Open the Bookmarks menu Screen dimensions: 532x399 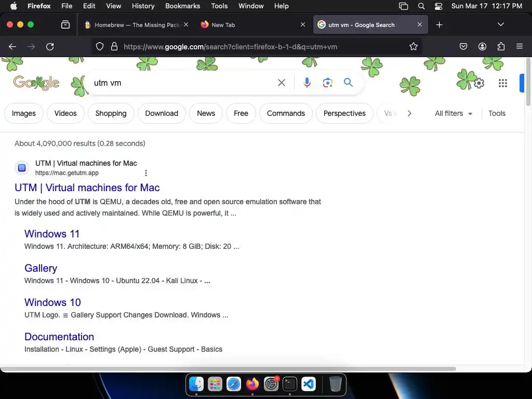(182, 6)
